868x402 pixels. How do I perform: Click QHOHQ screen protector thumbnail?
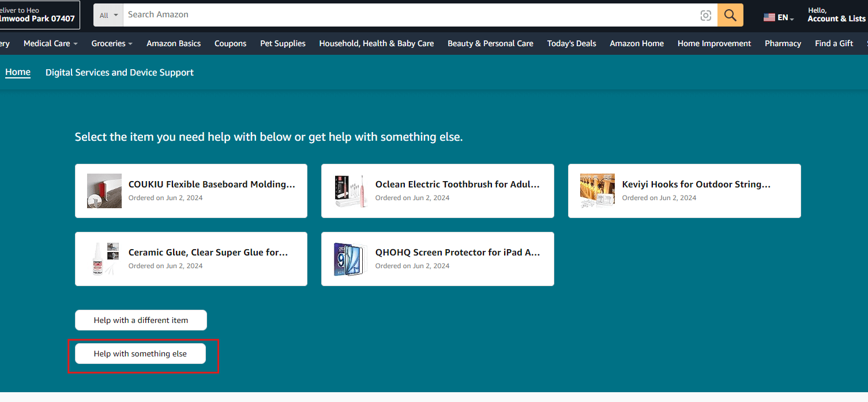(x=351, y=259)
